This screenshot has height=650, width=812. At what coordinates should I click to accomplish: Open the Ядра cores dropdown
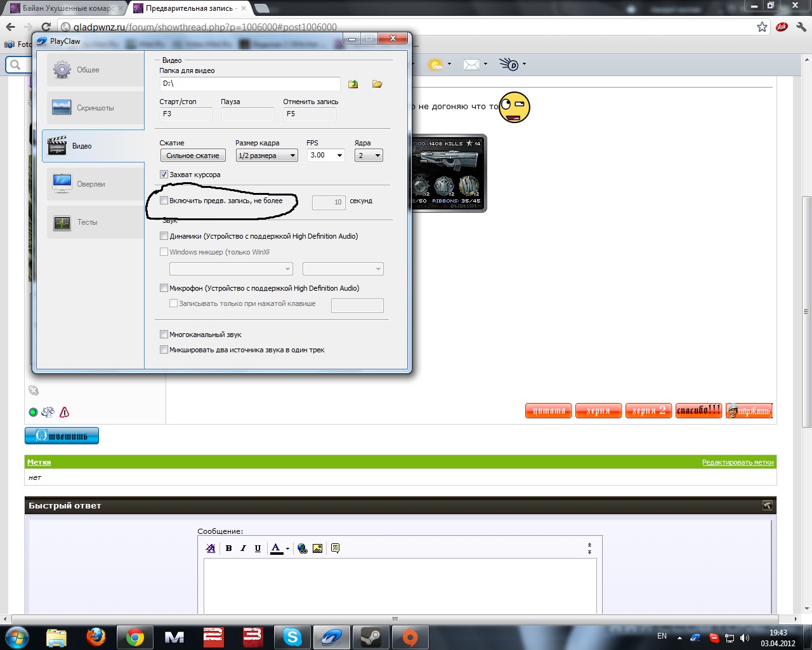click(369, 156)
